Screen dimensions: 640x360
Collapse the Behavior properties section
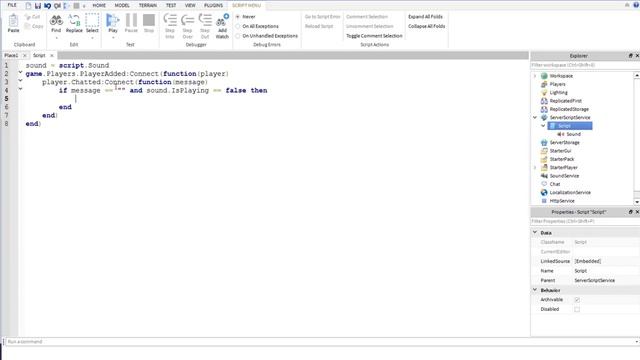(535, 290)
